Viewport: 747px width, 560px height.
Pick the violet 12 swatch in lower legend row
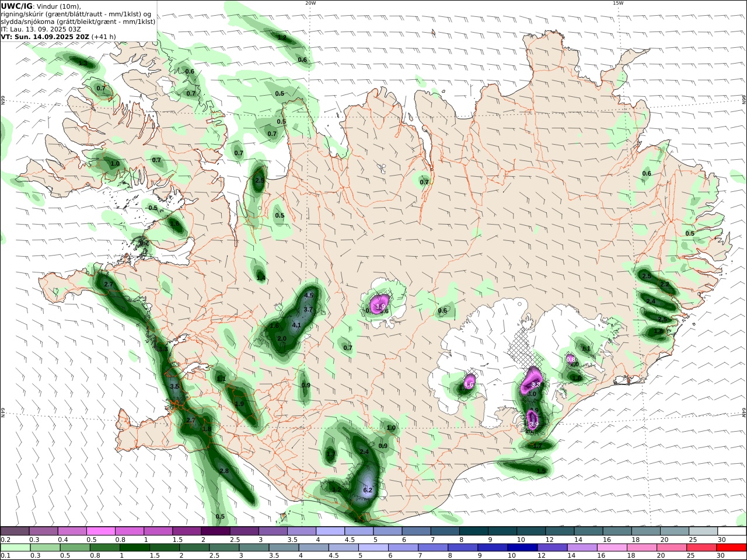pyautogui.click(x=552, y=547)
